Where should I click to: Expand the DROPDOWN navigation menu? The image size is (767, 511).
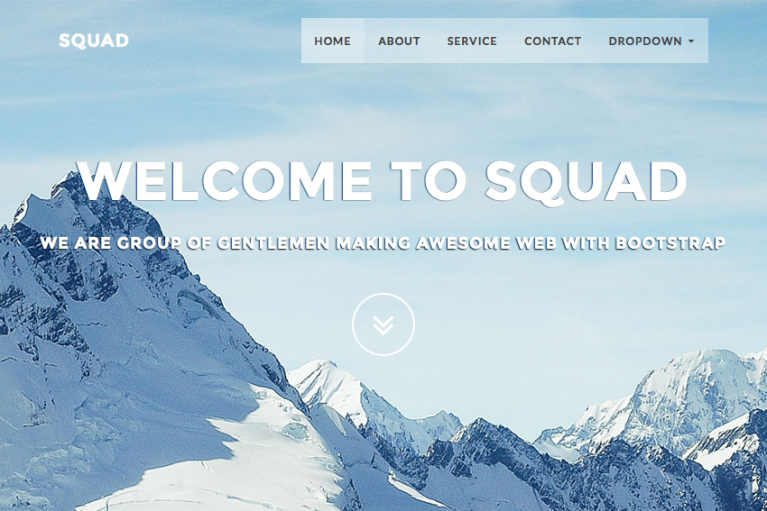651,41
